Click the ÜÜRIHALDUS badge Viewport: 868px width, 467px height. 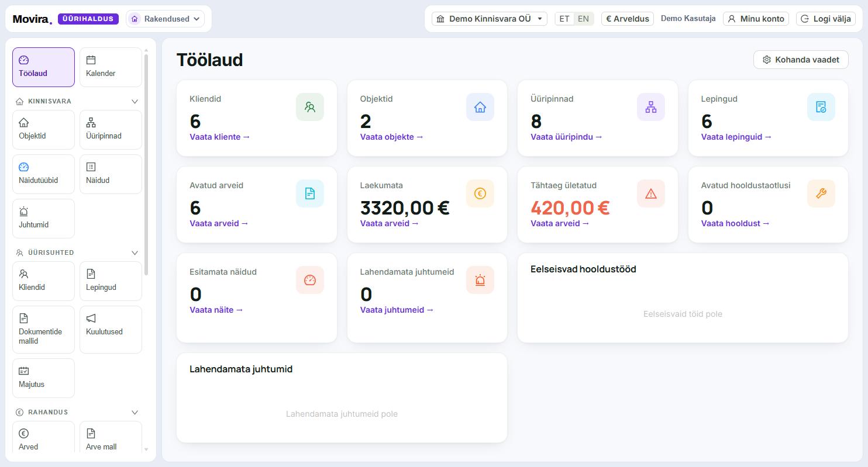(x=88, y=19)
